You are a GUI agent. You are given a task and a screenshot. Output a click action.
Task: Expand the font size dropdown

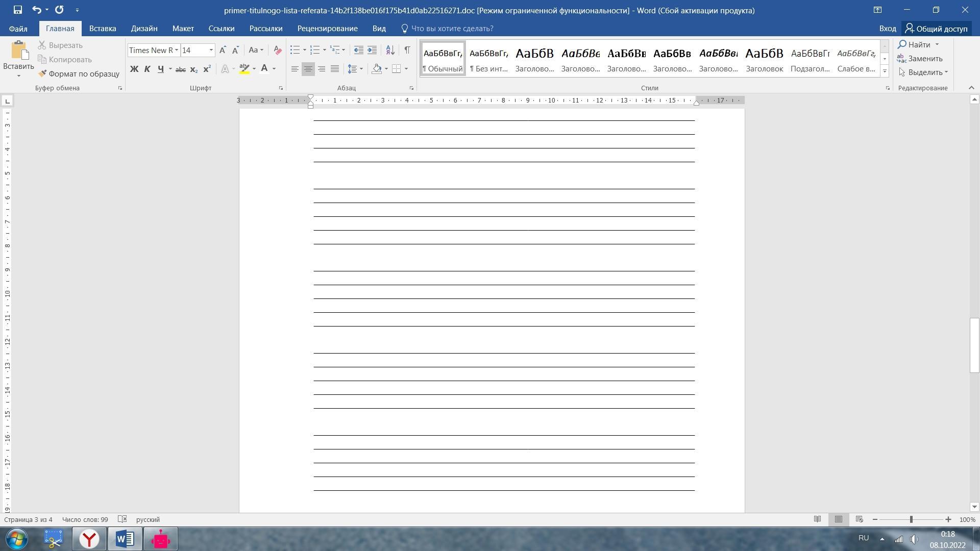point(211,50)
